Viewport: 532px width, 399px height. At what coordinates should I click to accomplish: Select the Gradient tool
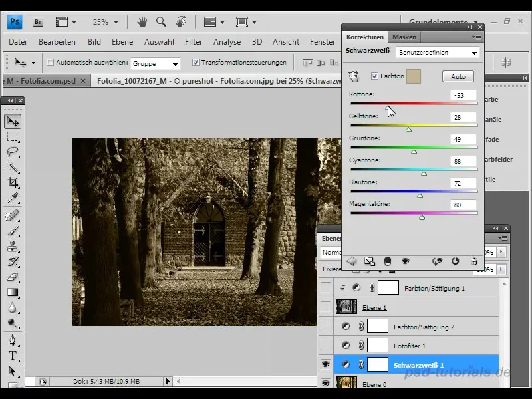point(13,292)
